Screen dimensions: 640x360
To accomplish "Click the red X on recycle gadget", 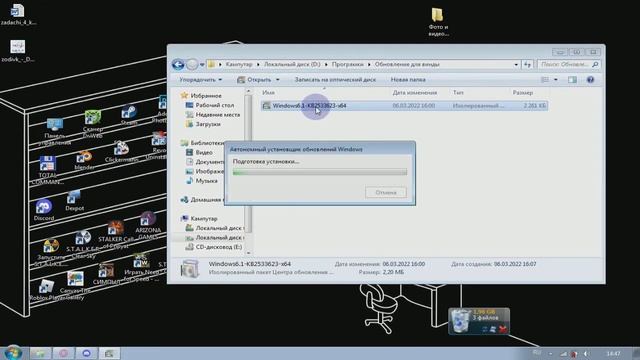I will tap(503, 329).
